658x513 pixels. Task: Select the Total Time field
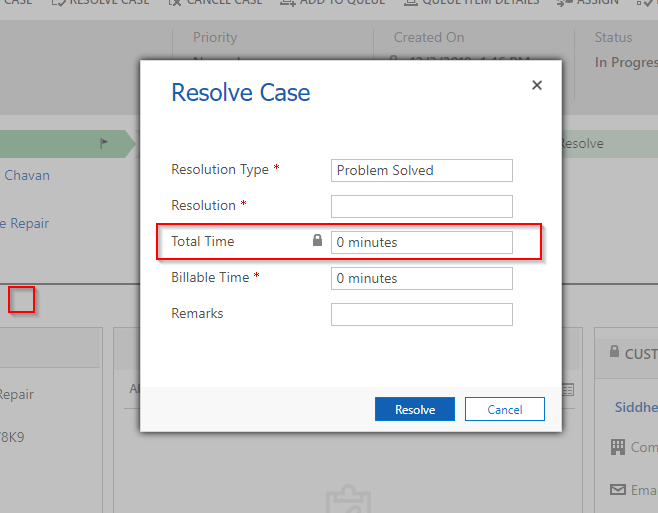click(x=421, y=242)
